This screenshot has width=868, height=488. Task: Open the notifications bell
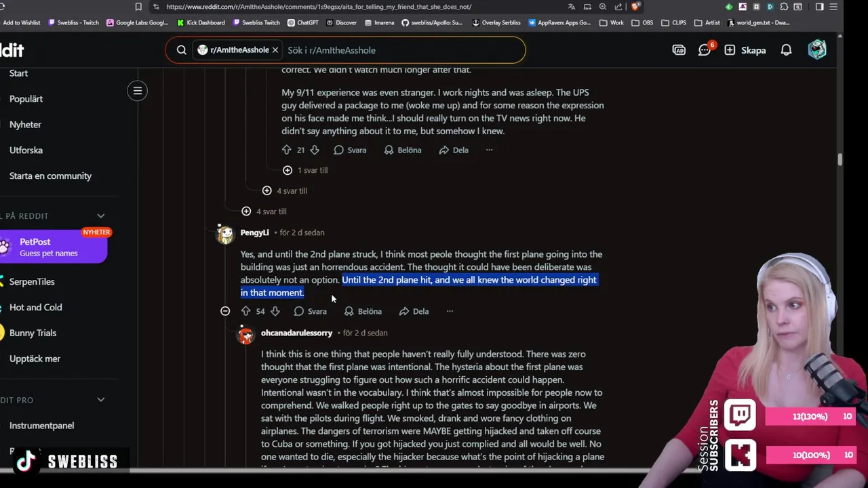coord(786,50)
